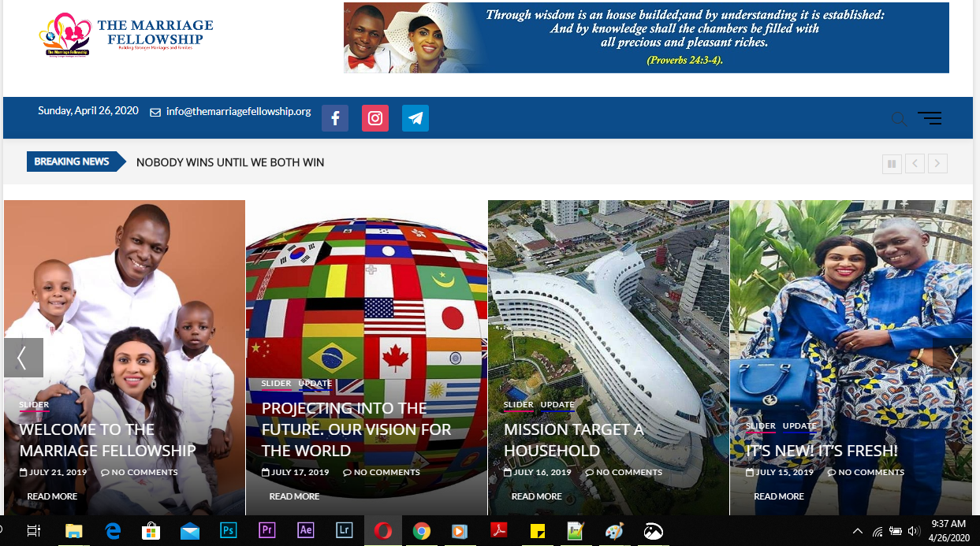The height and width of the screenshot is (546, 980).
Task: Go to next slider slide
Action: click(x=952, y=358)
